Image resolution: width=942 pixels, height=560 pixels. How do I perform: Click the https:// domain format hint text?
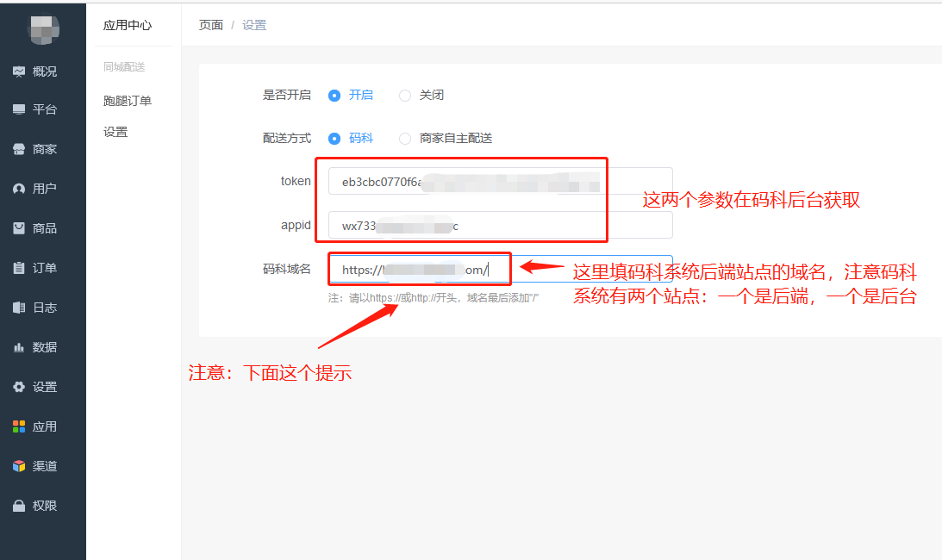coord(434,298)
